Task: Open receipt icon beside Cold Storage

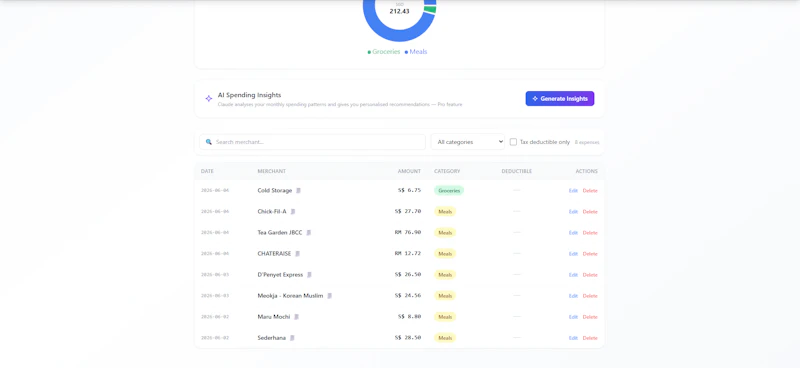Action: (298, 190)
